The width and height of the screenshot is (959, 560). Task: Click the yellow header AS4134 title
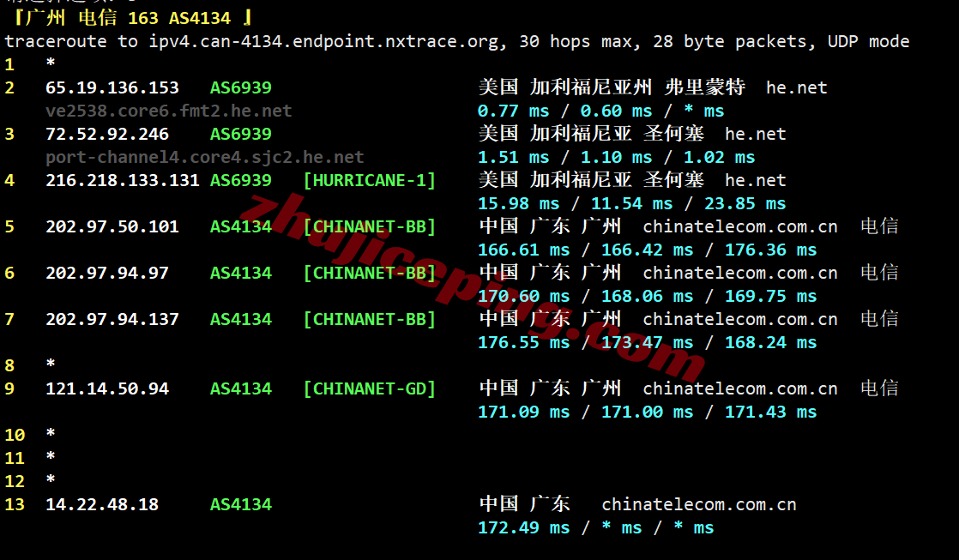200,18
